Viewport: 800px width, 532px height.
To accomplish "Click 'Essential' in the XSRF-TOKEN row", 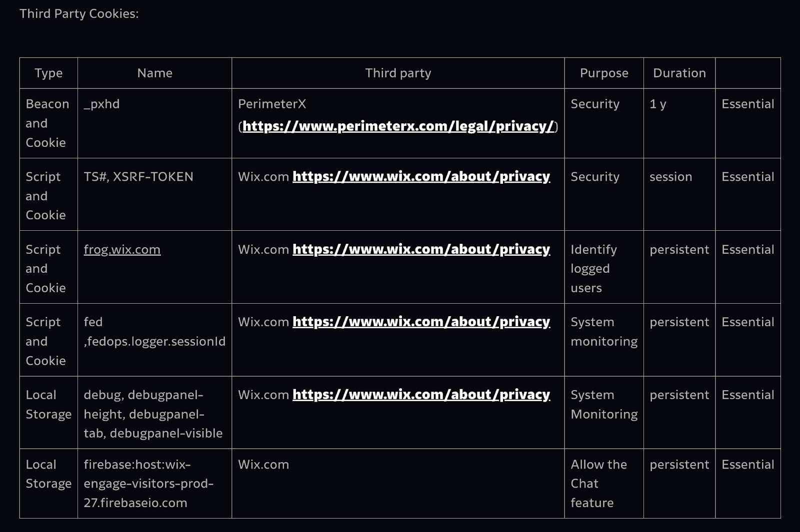I will [748, 176].
